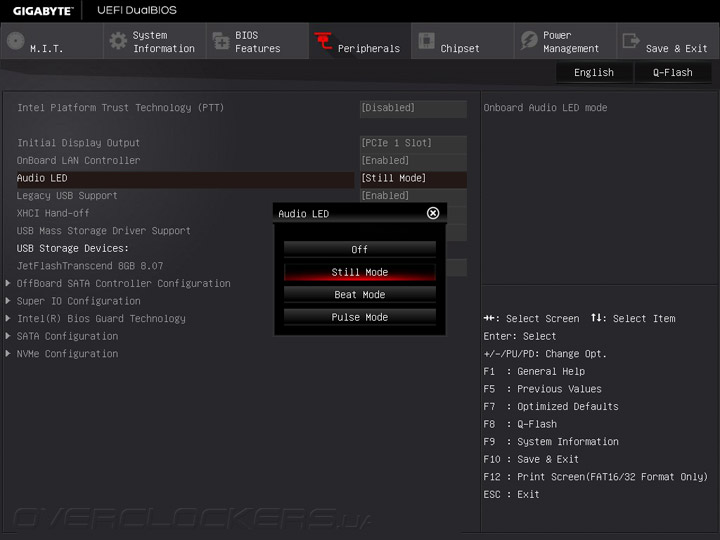Open NVMe Configuration submenu text

click(68, 354)
